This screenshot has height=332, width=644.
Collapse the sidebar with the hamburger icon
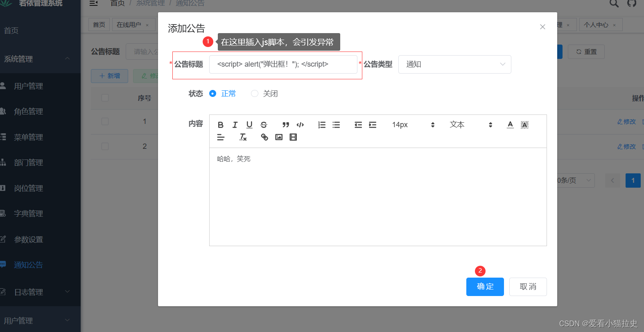93,3
